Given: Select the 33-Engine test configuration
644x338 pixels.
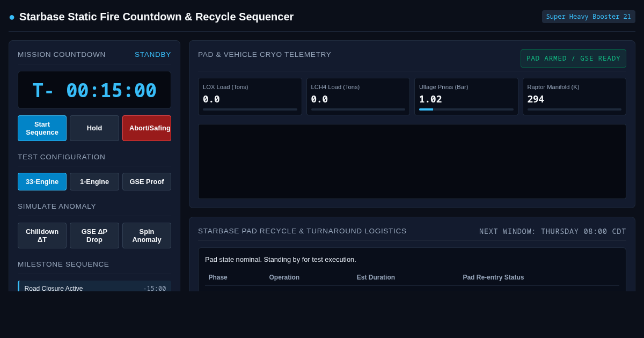Looking at the screenshot, I should click(42, 182).
